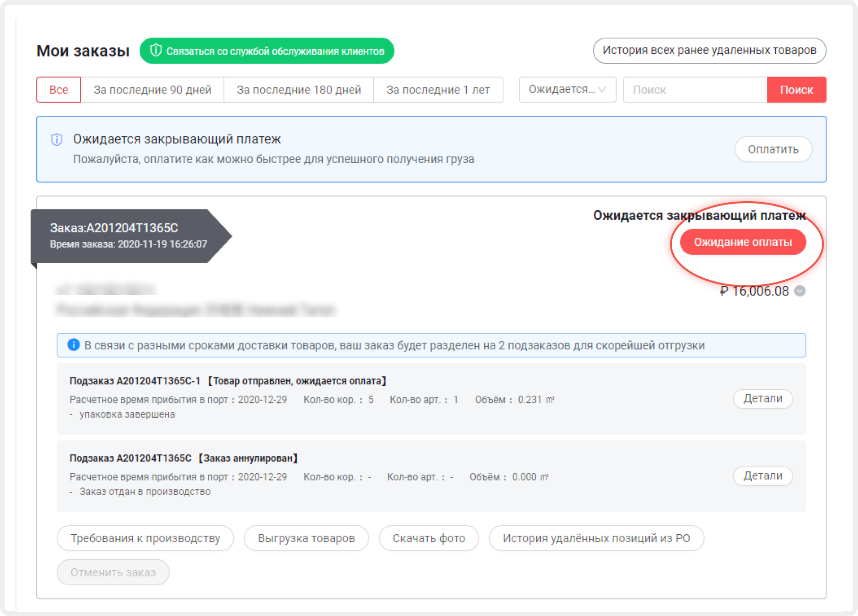Expand the price details arrow near ₽ 16,006.08
This screenshot has height=616, width=858.
click(800, 291)
